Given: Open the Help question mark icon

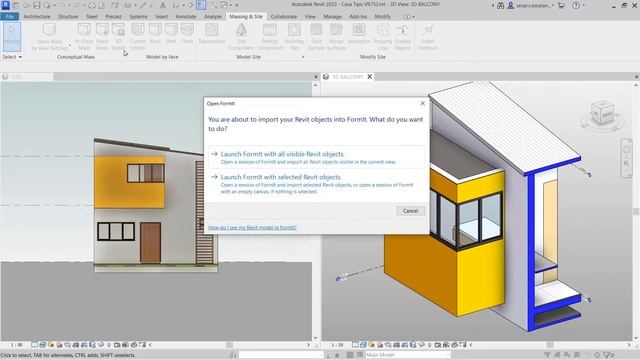Looking at the screenshot, I should [x=576, y=5].
